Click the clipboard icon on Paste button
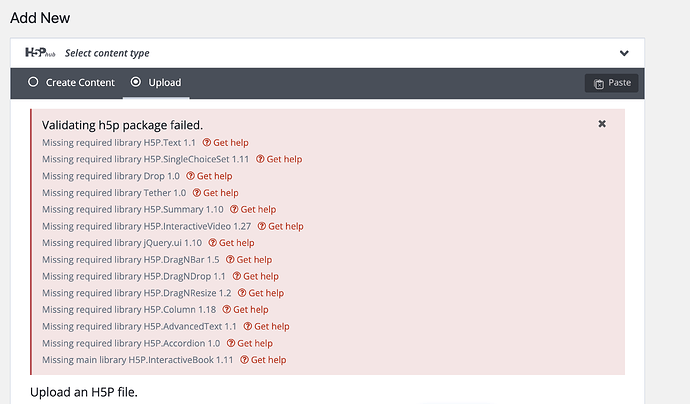This screenshot has height=404, width=690. point(598,84)
